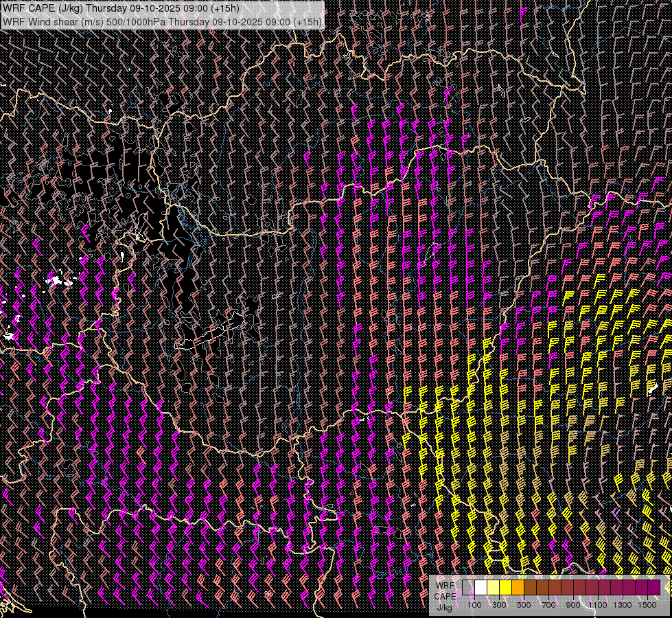Click the 700 tick label on the legend
This screenshot has width=672, height=618.
pos(549,605)
